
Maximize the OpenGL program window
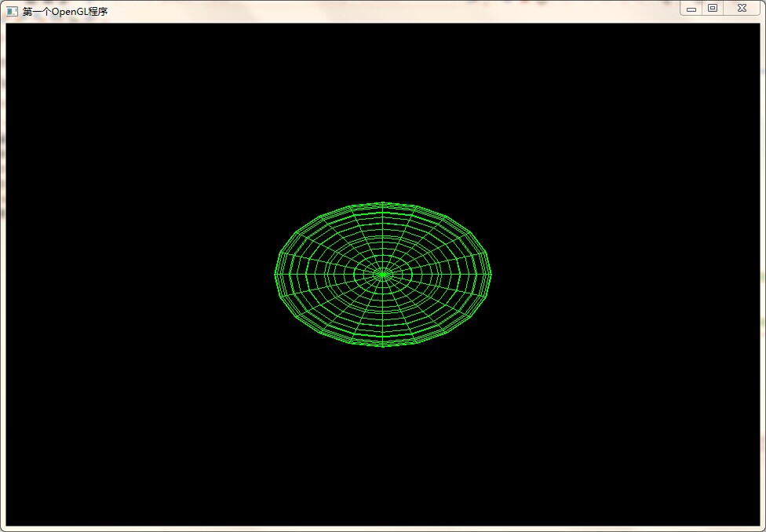tap(713, 9)
